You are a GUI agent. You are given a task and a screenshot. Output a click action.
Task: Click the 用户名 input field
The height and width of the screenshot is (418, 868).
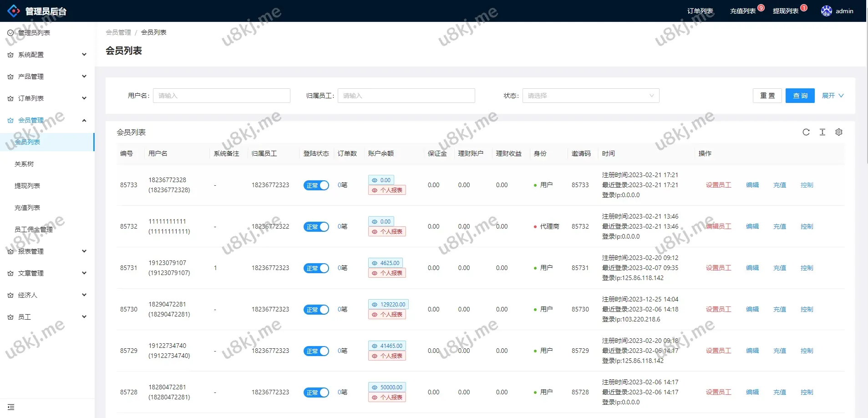(221, 96)
